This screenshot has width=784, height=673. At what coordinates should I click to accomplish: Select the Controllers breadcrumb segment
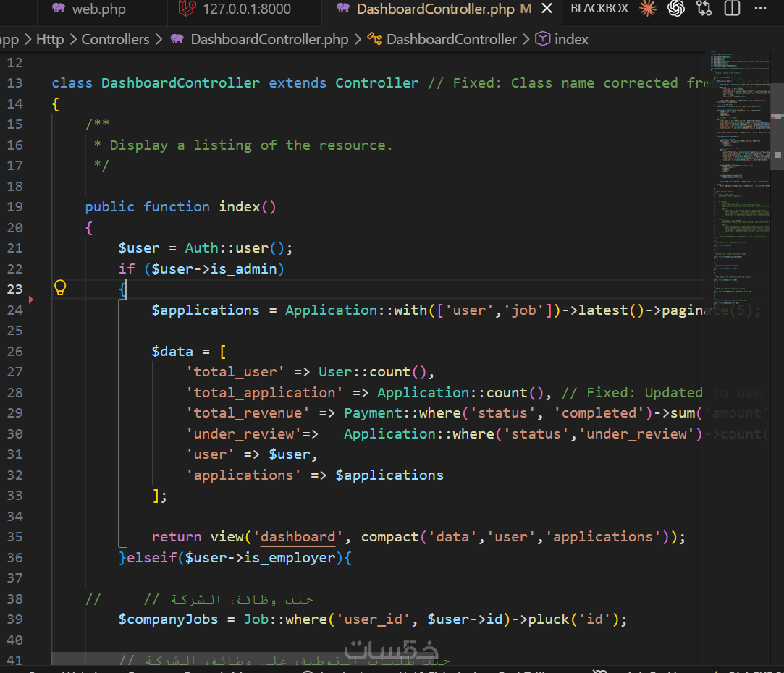tap(116, 40)
